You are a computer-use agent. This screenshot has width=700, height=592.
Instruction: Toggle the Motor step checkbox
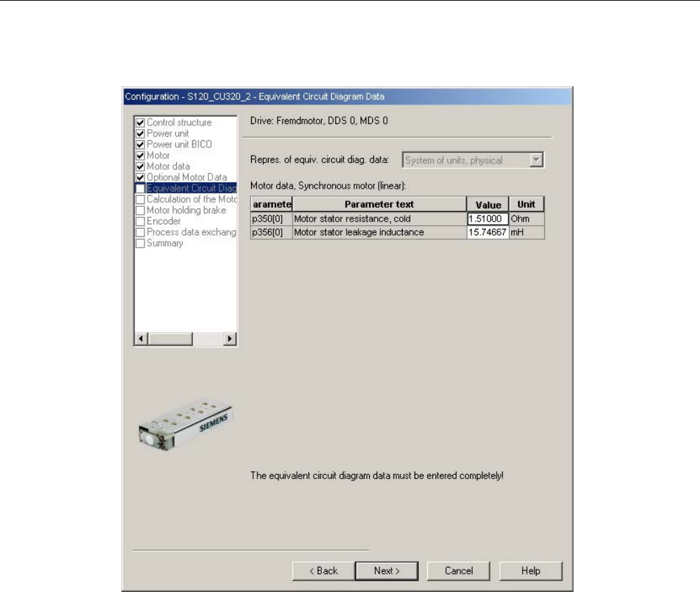pyautogui.click(x=140, y=156)
